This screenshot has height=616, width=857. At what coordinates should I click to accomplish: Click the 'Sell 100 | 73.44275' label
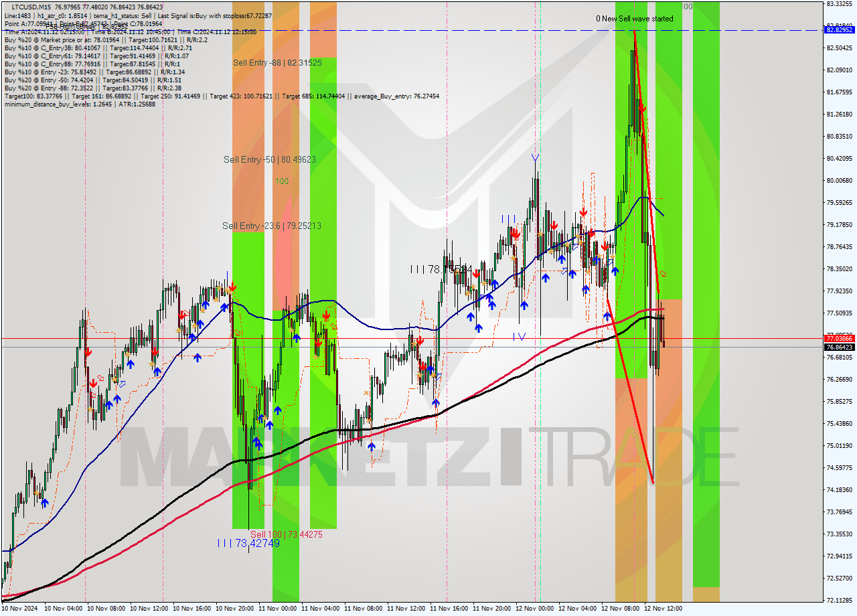click(x=287, y=534)
